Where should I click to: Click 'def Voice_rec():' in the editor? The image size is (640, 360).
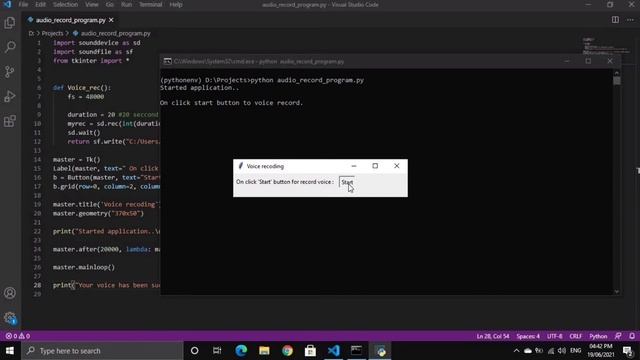coord(82,87)
